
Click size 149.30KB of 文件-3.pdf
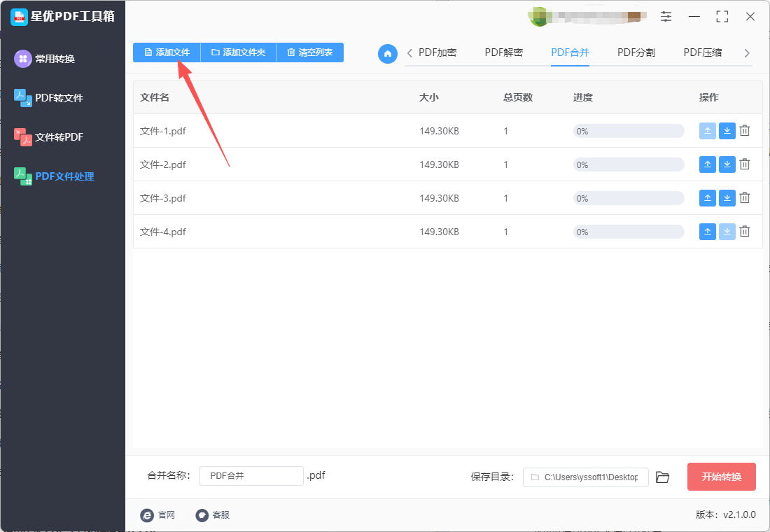tap(439, 199)
